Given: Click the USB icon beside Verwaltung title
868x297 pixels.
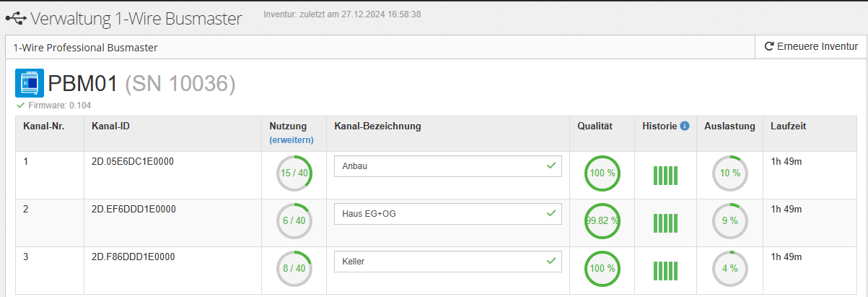Looking at the screenshot, I should [16, 18].
